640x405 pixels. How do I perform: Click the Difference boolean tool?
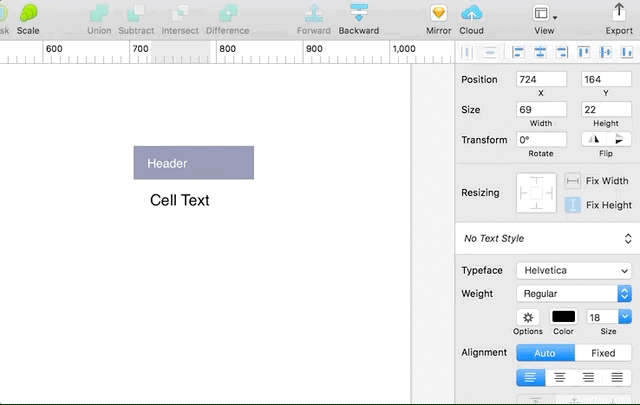227,19
